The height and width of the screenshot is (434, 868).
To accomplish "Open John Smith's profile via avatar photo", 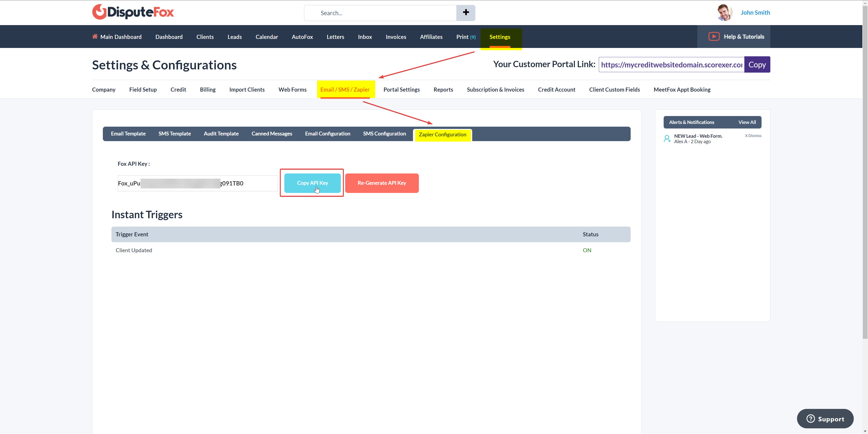I will point(724,12).
